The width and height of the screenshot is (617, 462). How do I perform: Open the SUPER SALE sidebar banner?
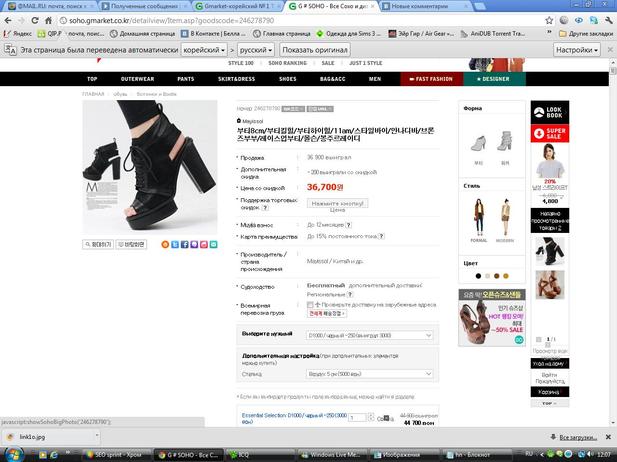coord(550,133)
